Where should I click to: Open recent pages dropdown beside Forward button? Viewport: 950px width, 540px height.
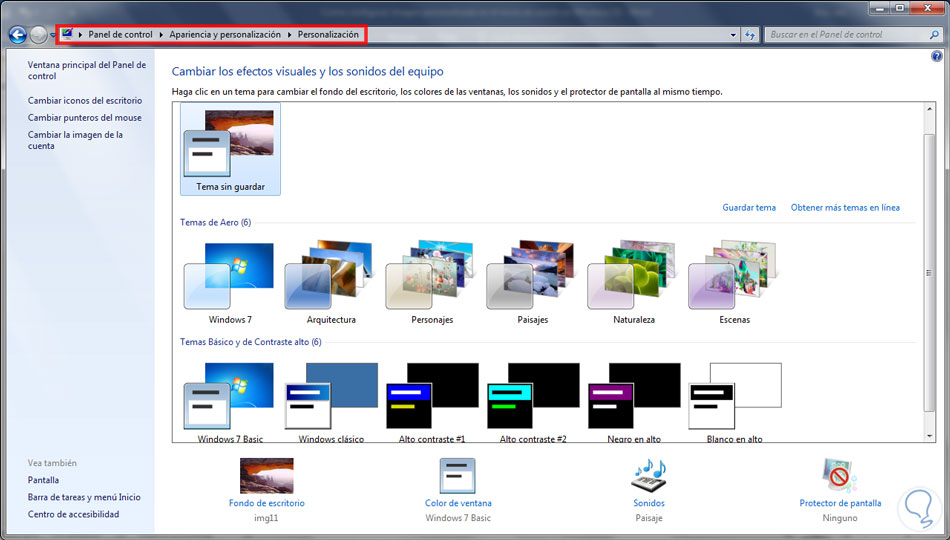[x=52, y=35]
